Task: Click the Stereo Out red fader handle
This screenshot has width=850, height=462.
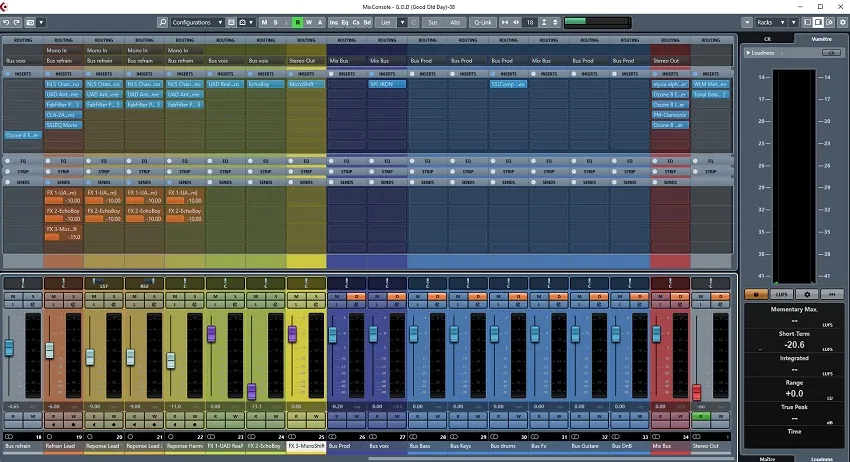Action: coord(696,393)
